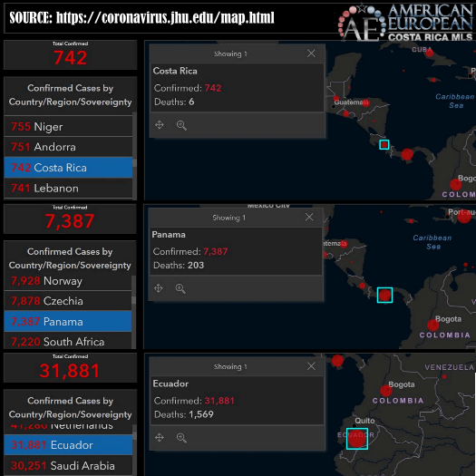This screenshot has width=476, height=476.
Task: Select the 7,928 Norway row
Action: [x=68, y=281]
